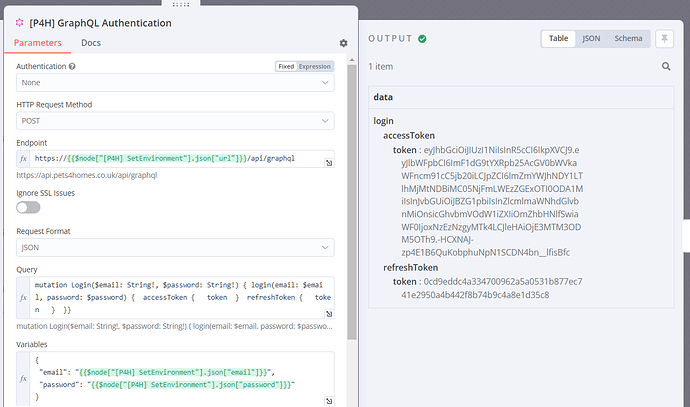Pin the output data with pin icon
Screen dimensions: 690x407
664,39
